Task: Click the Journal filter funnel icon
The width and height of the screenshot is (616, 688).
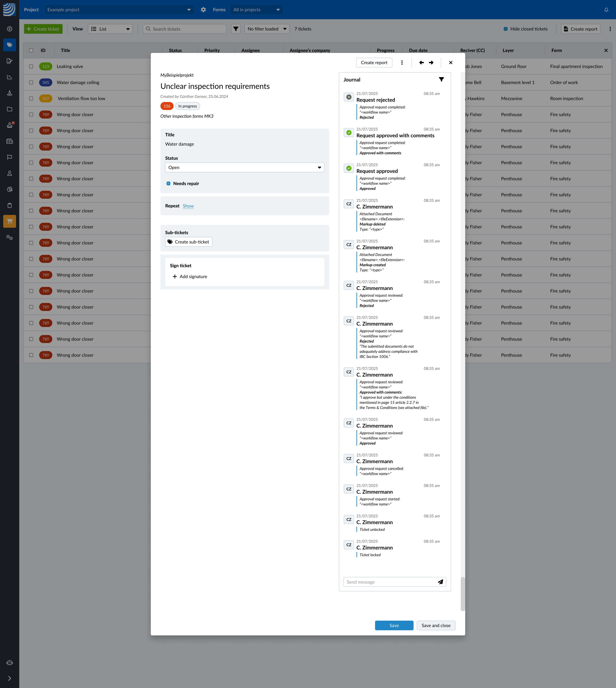Action: (x=441, y=80)
